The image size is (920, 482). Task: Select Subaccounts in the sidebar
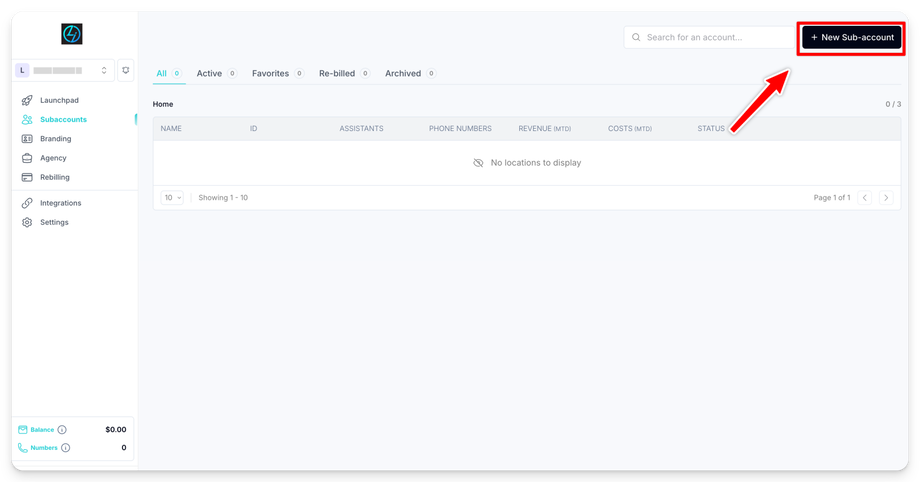coord(63,119)
